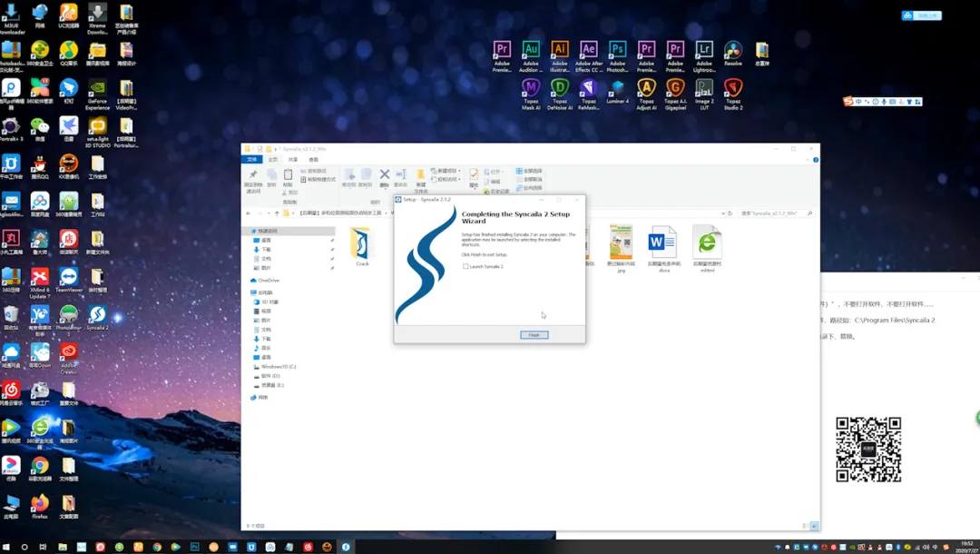The width and height of the screenshot is (980, 554).
Task: Open the Crack folder
Action: point(362,244)
